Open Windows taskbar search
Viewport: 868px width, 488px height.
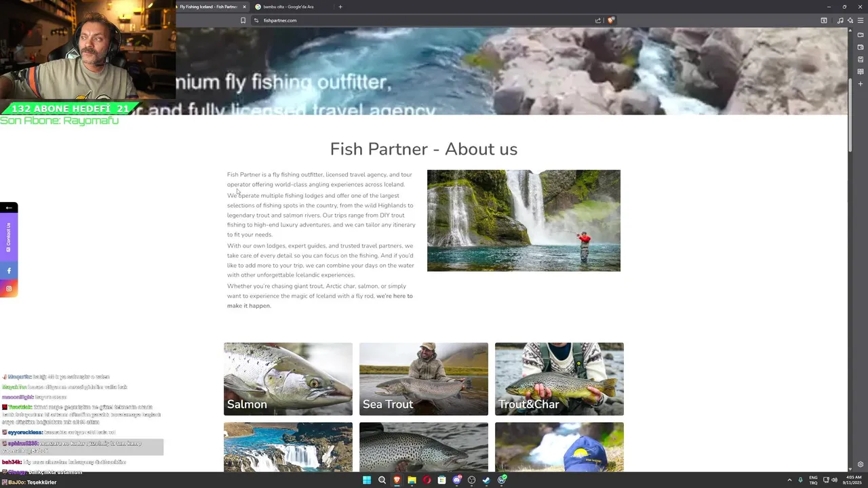[x=382, y=480]
